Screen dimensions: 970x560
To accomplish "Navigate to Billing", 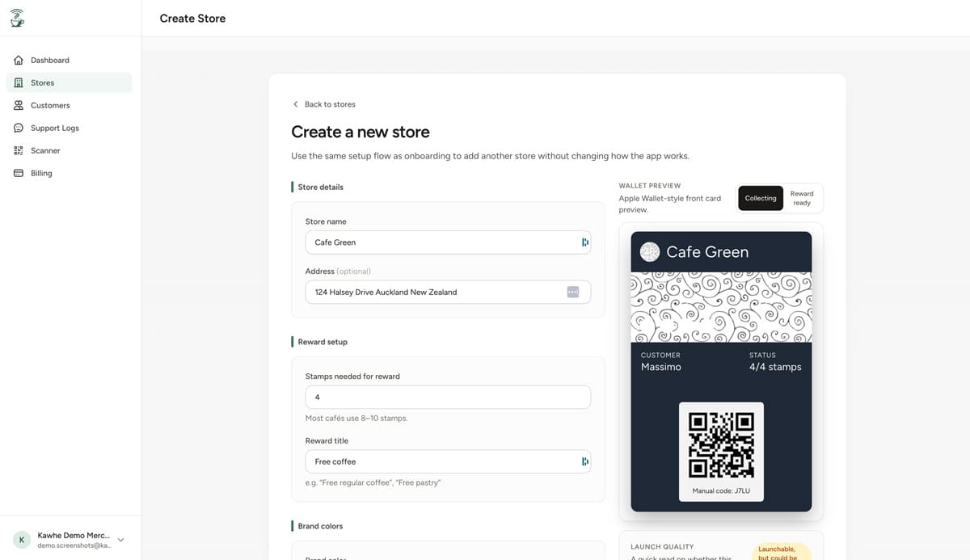I will click(x=70, y=173).
